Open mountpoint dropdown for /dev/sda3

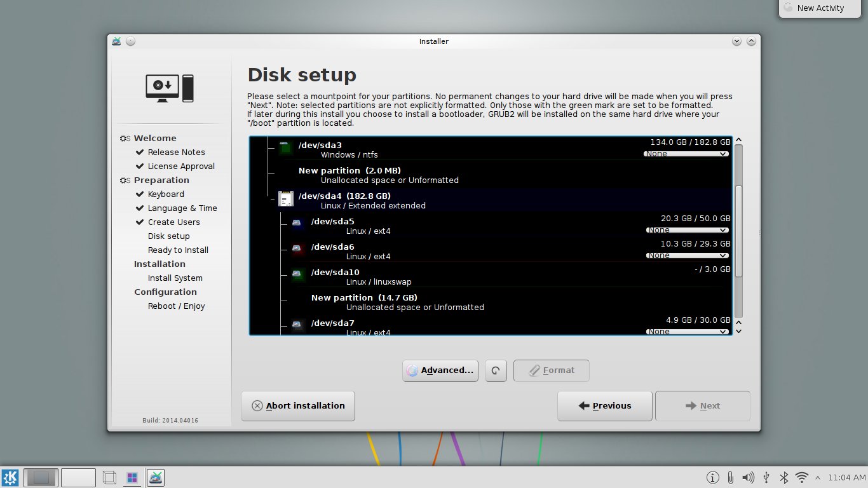(686, 154)
